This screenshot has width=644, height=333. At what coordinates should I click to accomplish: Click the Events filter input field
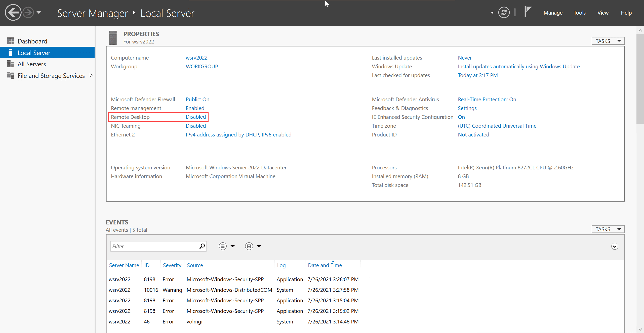click(x=154, y=246)
